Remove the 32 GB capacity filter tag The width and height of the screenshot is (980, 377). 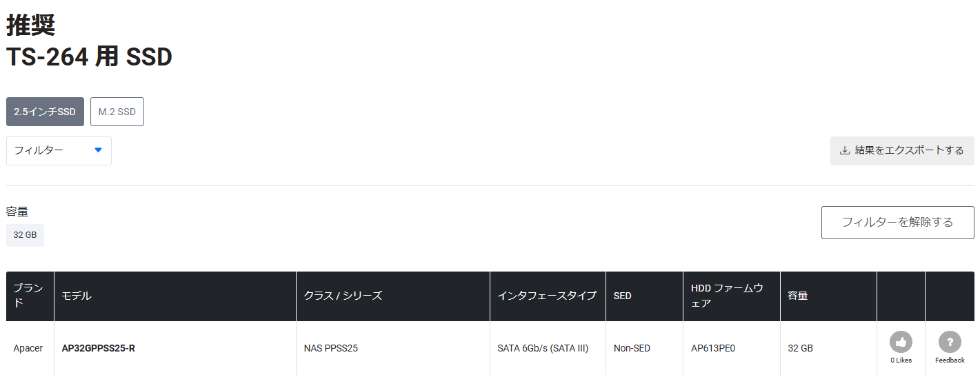(x=25, y=235)
